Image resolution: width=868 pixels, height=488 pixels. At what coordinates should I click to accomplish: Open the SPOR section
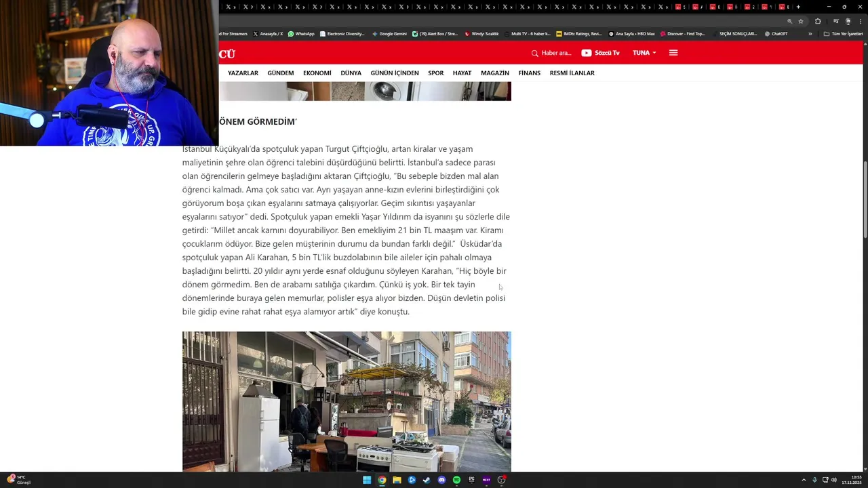point(435,73)
